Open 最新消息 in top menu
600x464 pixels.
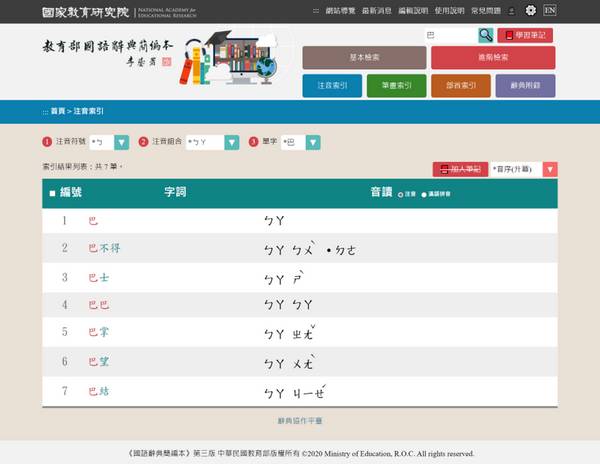click(x=377, y=11)
